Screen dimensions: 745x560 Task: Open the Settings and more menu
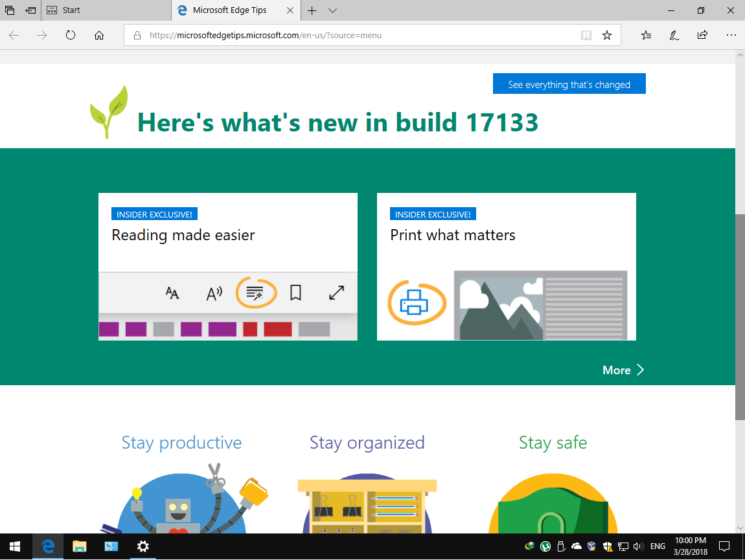[731, 35]
